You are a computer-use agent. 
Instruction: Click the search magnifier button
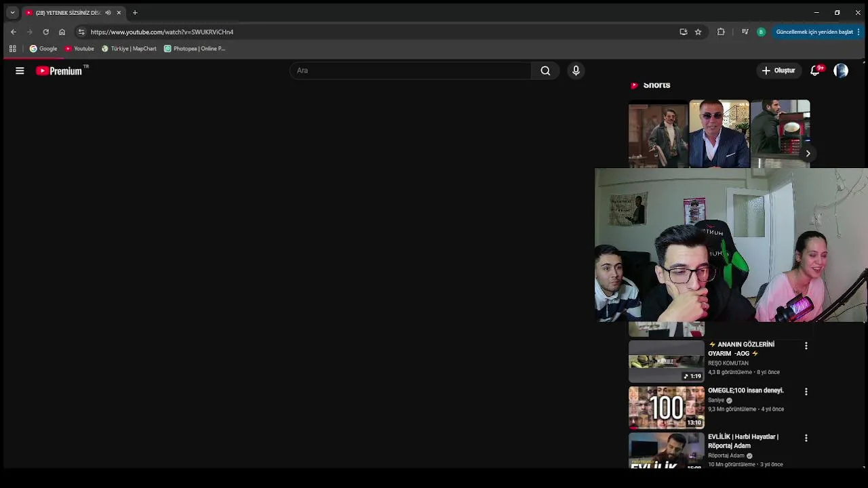point(545,70)
